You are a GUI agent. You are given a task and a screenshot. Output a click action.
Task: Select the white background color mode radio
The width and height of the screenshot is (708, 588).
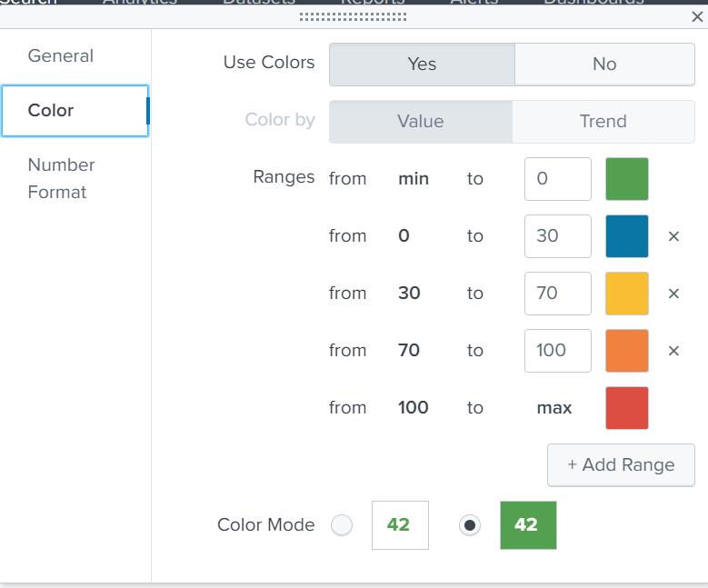(342, 525)
